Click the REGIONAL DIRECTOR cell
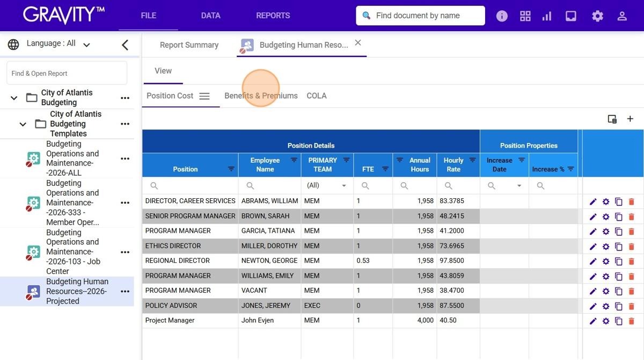 (191, 261)
